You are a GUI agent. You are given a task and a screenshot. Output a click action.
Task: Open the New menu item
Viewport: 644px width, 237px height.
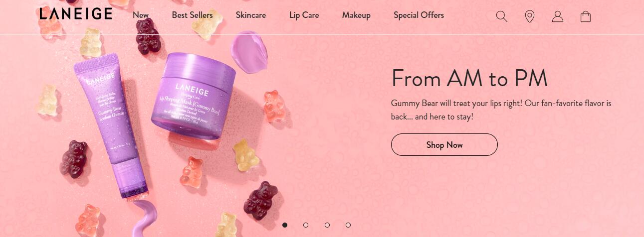[x=141, y=15]
